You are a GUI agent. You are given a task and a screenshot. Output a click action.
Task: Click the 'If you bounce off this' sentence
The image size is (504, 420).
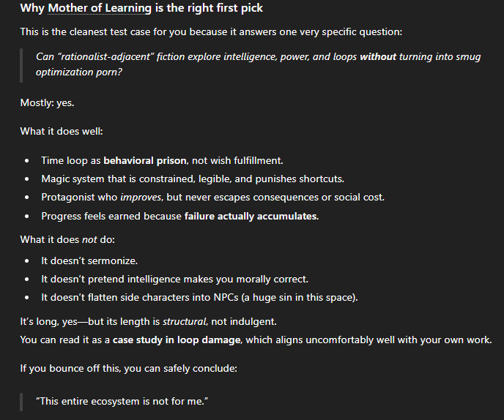coord(128,368)
